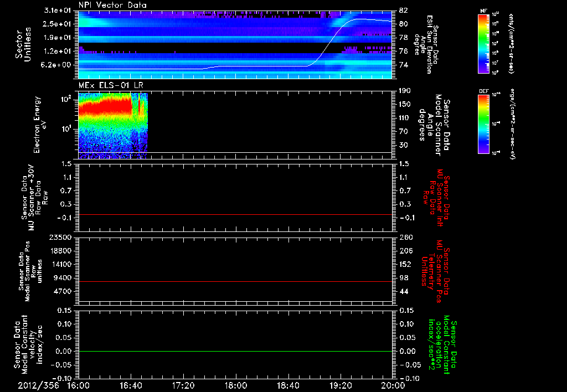Image resolution: width=567 pixels, height=392 pixels.
Task: Click the 9400 scanner position tick value
Action: [62, 278]
